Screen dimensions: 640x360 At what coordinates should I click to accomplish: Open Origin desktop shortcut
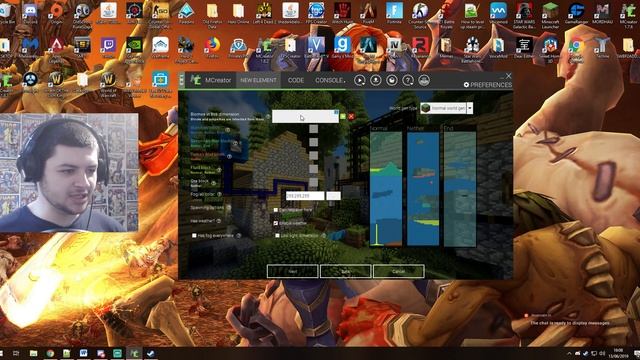56,13
